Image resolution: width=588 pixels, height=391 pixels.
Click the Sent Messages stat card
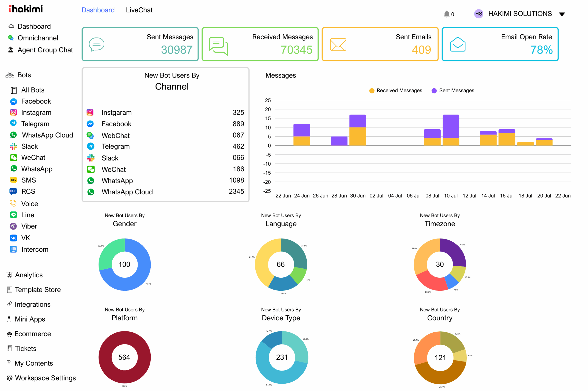(140, 44)
